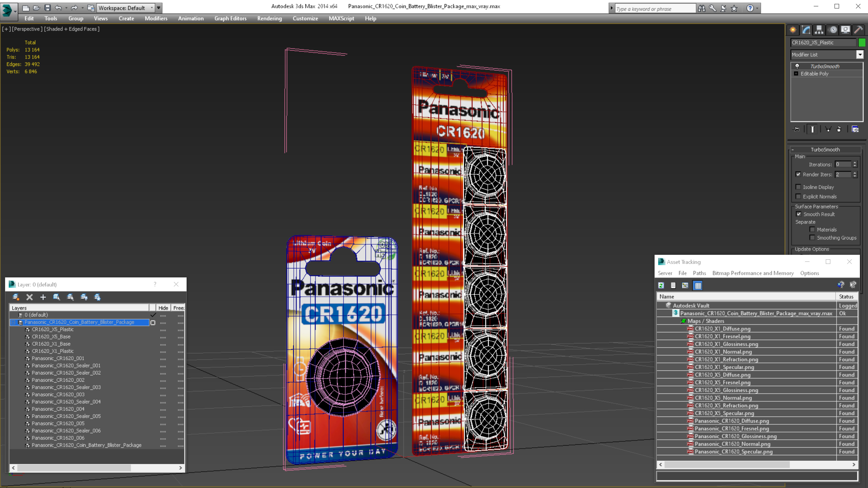Enable Separate by Smoothing Groups checkbox
868x488 pixels.
(812, 237)
